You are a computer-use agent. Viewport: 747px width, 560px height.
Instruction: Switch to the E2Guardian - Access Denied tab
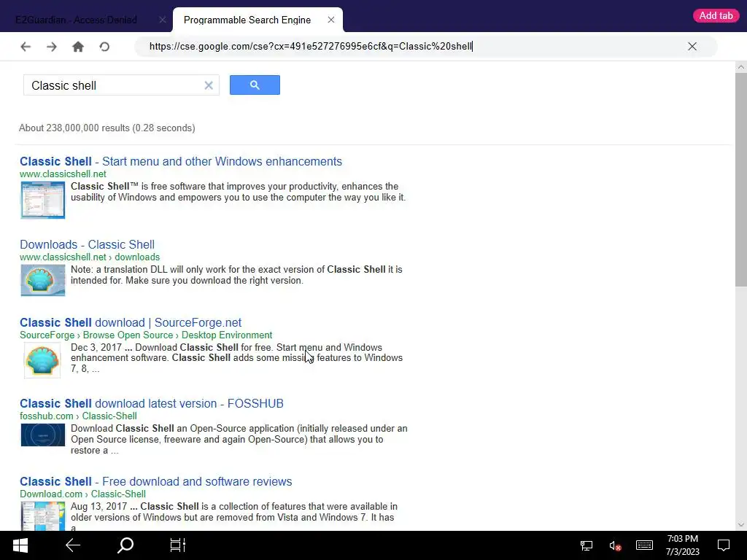76,20
